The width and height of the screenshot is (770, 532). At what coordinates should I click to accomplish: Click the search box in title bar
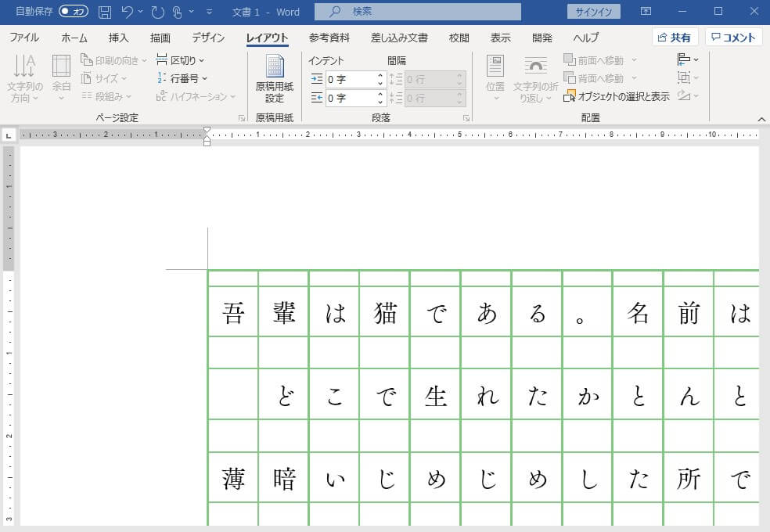click(417, 12)
